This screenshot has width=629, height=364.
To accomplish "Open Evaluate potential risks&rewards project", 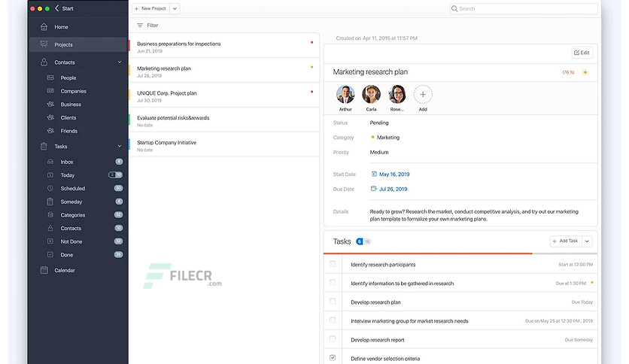I will (x=224, y=120).
